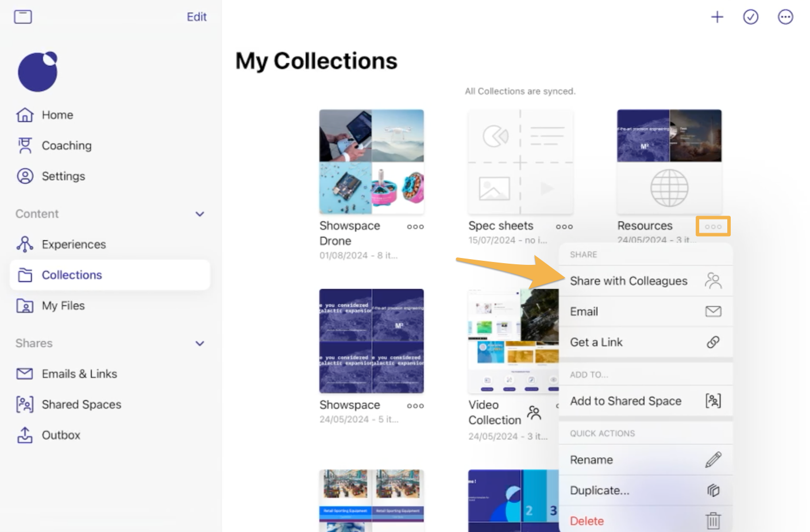Click the Email envelope icon in menu
Screen dimensions: 810x532
coord(713,311)
